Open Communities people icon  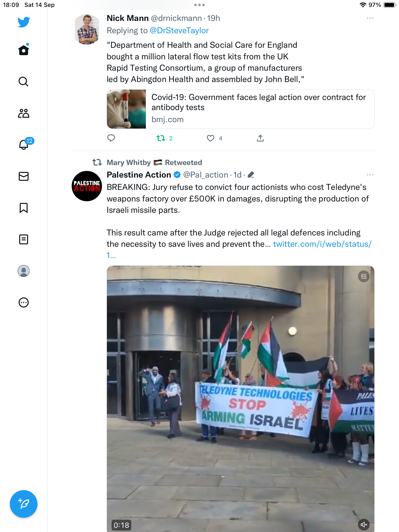click(24, 113)
